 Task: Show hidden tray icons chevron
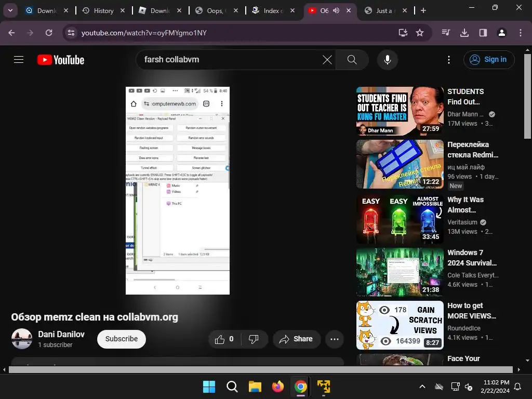(x=422, y=387)
